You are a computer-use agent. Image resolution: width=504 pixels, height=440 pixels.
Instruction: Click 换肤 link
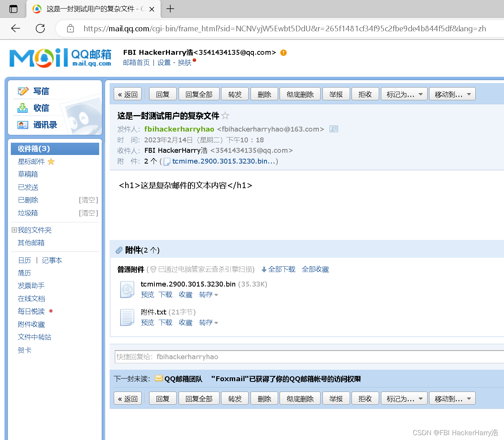click(x=185, y=62)
